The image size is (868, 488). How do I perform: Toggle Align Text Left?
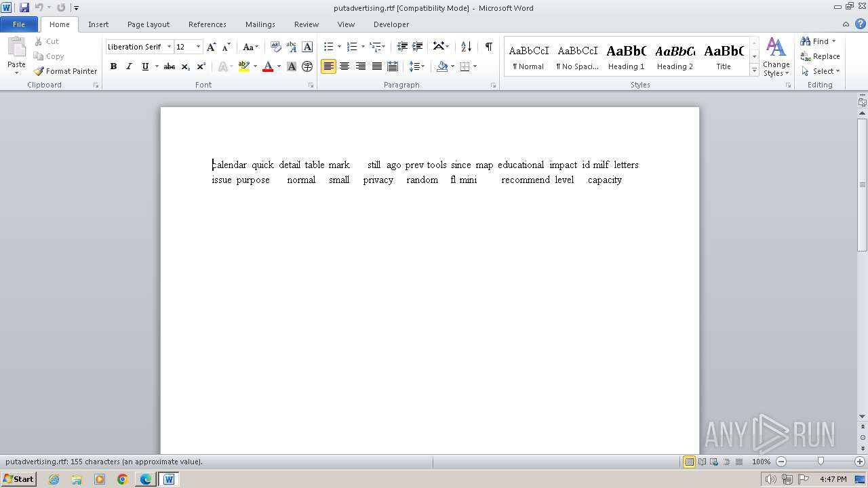tap(328, 66)
